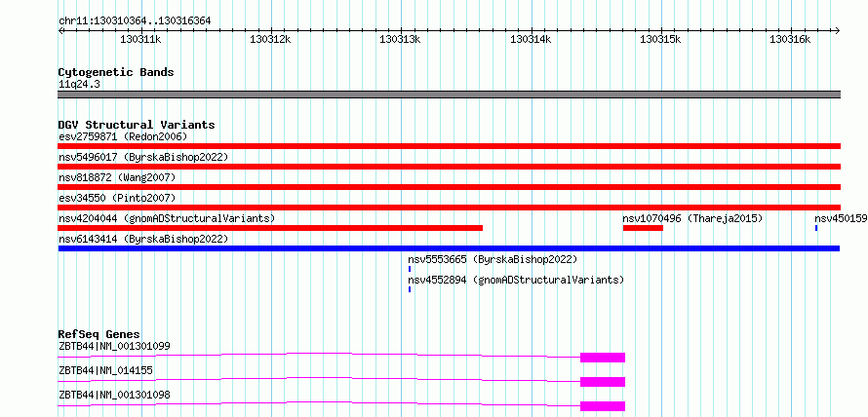This screenshot has width=868, height=417.
Task: Click the right arrowhead of the coordinate ruler
Action: coord(837,30)
